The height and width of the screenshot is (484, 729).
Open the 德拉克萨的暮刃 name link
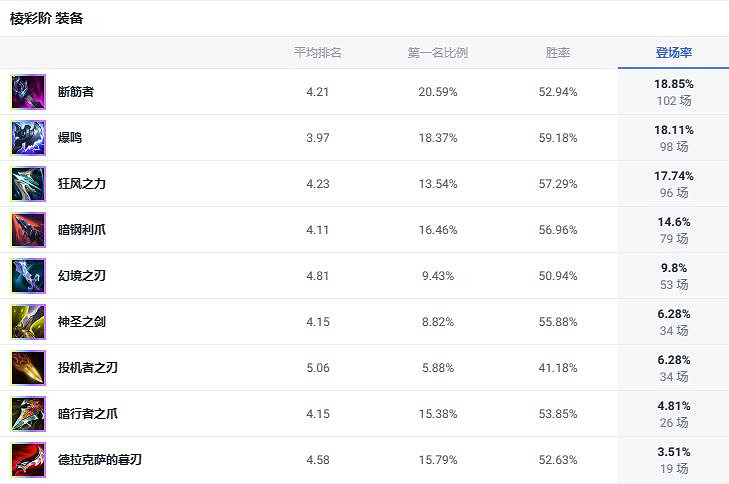tap(100, 460)
